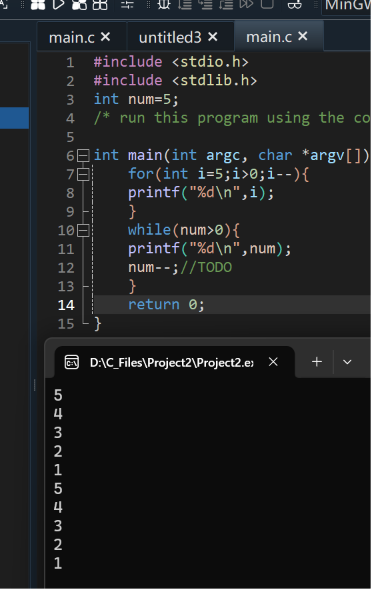Screen dimensions: 371x589
Task: Click the '#include <stdio.h>' line
Action: click(171, 62)
